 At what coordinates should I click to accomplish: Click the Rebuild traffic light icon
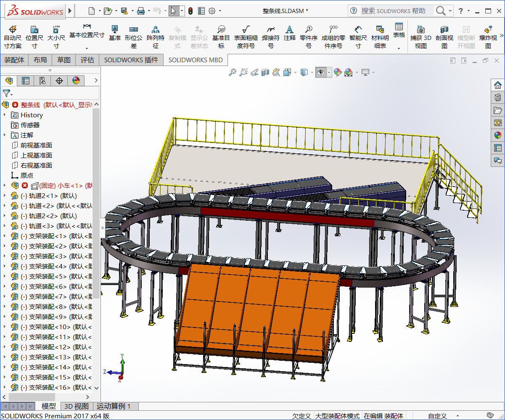tap(190, 11)
